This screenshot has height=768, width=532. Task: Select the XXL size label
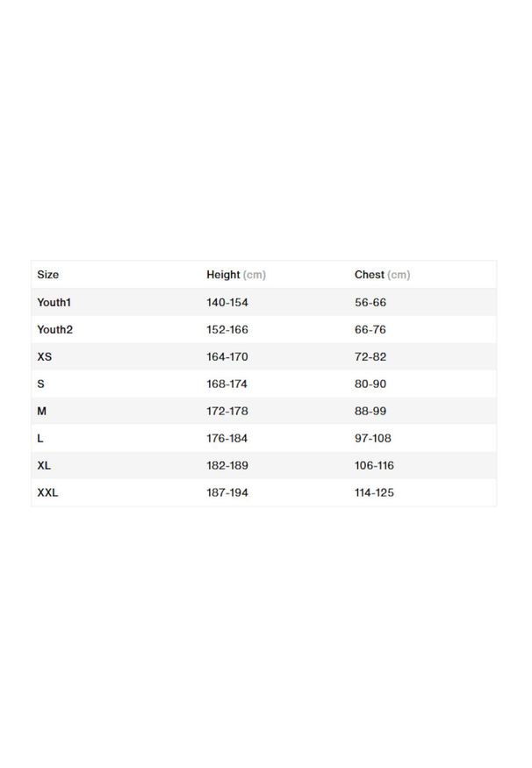coord(47,492)
